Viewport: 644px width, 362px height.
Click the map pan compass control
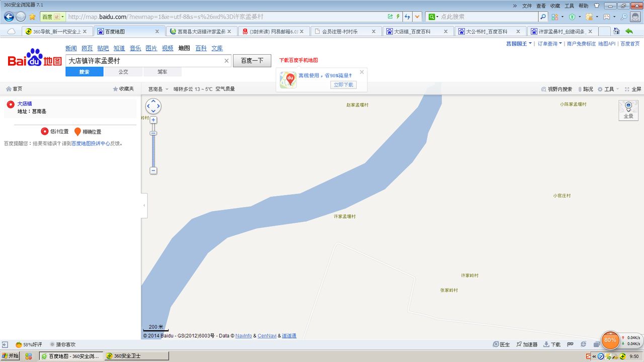pyautogui.click(x=153, y=106)
